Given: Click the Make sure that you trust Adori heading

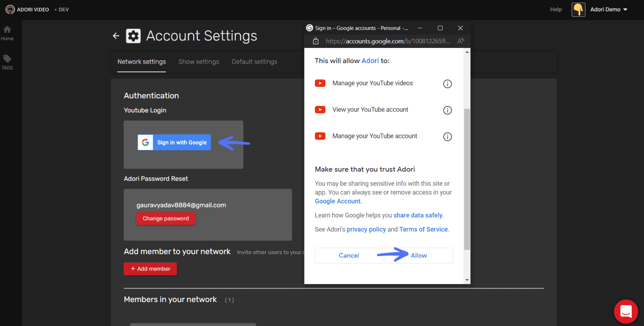Looking at the screenshot, I should pos(365,169).
